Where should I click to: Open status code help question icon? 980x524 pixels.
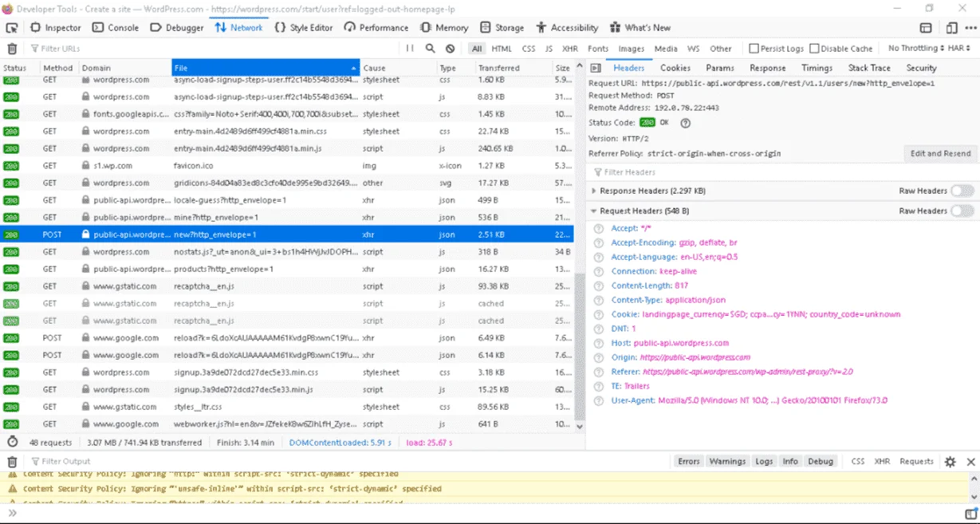coord(685,123)
